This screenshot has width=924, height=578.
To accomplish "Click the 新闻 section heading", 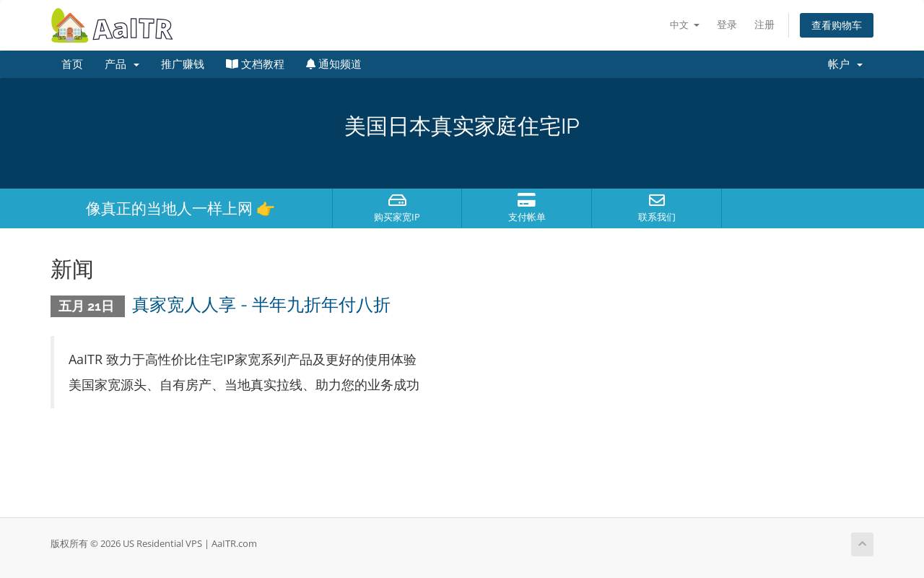I will [x=72, y=269].
